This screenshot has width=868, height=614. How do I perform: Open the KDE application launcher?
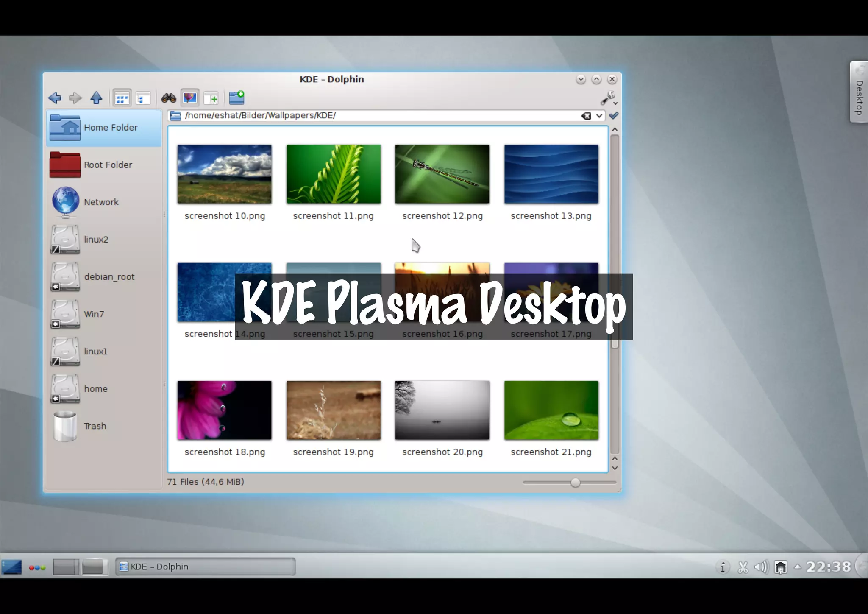click(x=11, y=567)
